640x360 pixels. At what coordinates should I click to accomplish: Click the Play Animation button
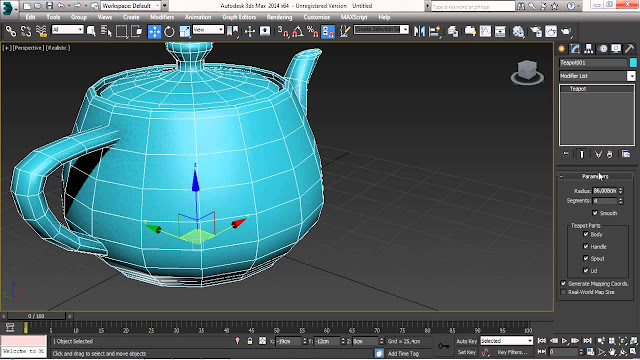564,341
